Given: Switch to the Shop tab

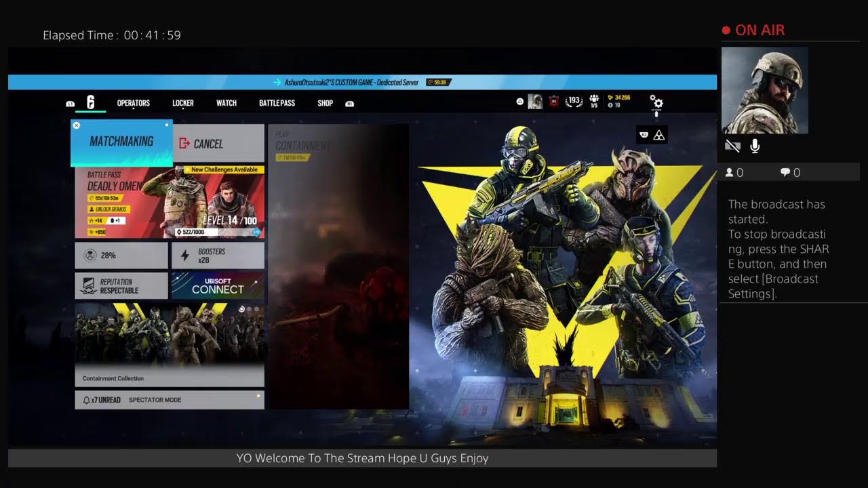Looking at the screenshot, I should click(325, 103).
